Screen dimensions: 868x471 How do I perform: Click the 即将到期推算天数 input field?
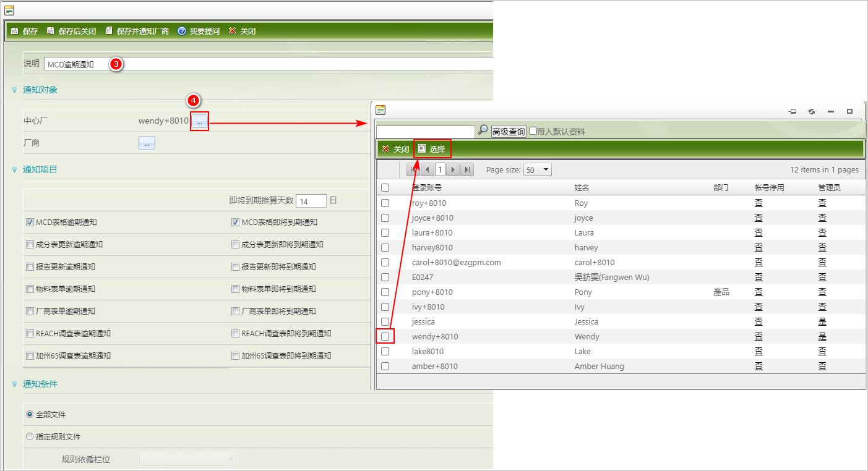[x=311, y=201]
